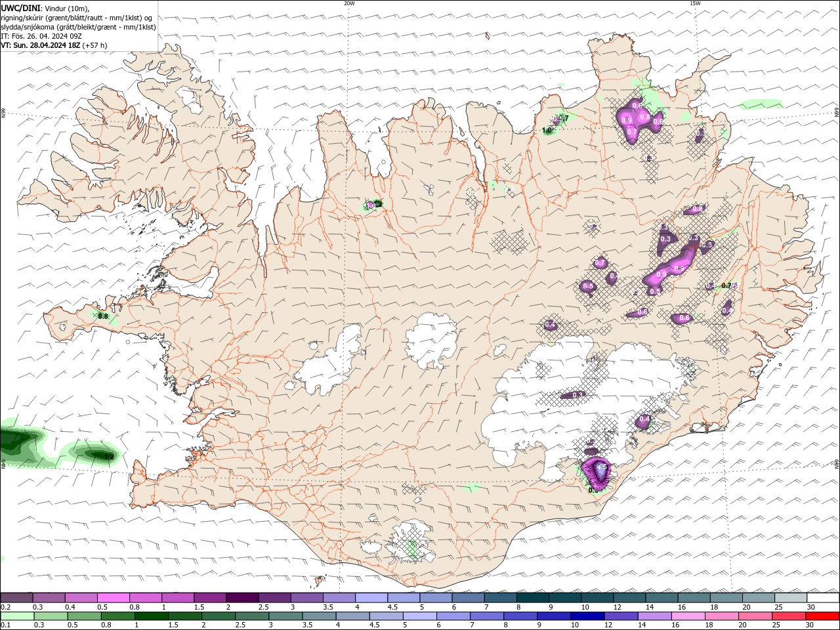Screen dimensions: 840x630
Task: Pick the bright red lower swatch starting at 30
Action: (x=822, y=616)
